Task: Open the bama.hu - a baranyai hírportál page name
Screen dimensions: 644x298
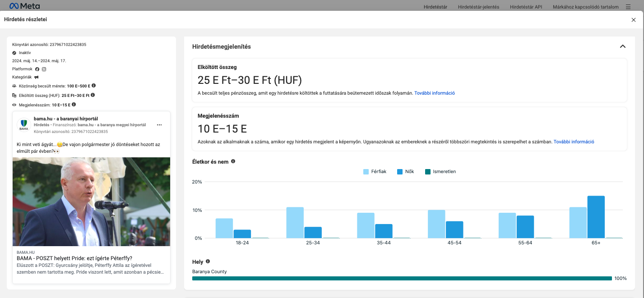Action: (66, 119)
